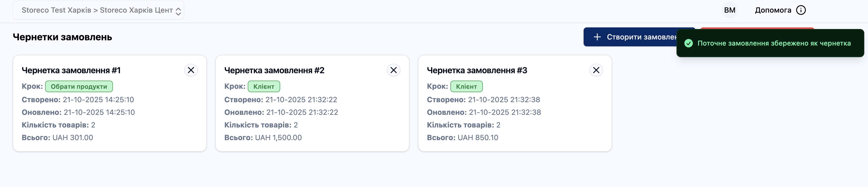Click the plus icon on Створити замовлення

597,37
